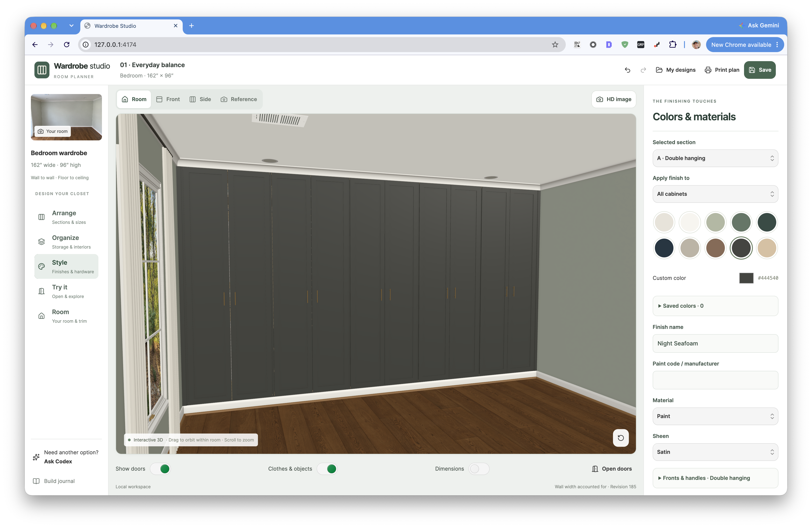
Task: Undo the last change
Action: pyautogui.click(x=627, y=70)
